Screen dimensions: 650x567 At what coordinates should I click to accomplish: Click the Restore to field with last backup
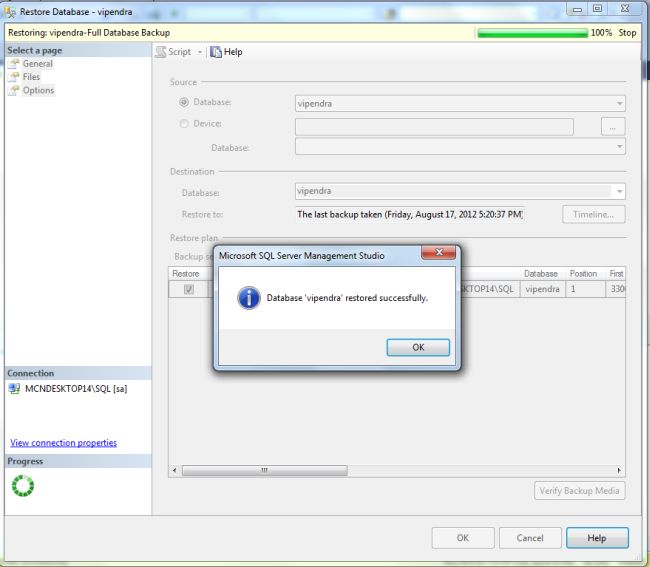pyautogui.click(x=410, y=214)
